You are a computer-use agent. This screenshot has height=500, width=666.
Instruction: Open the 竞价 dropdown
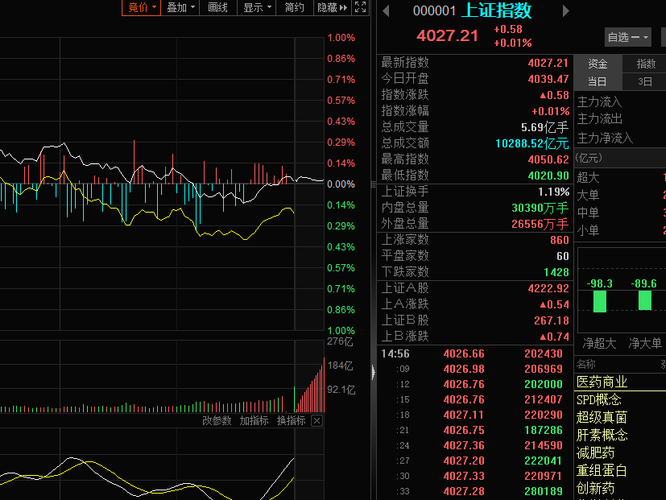141,7
